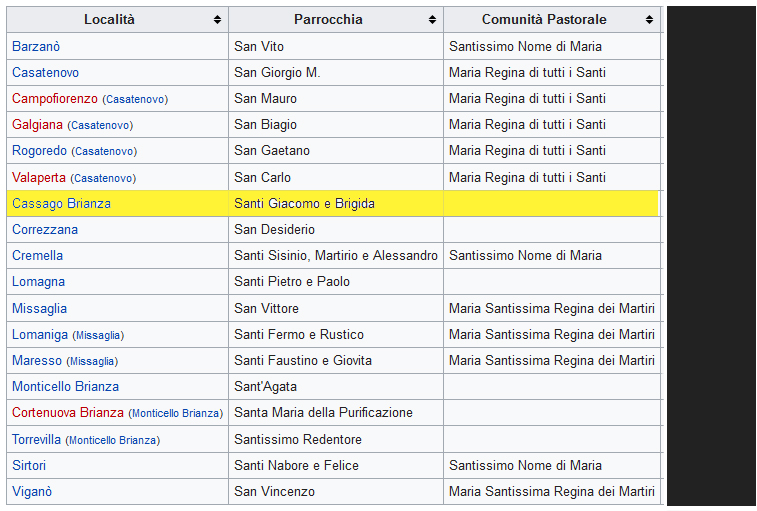
Task: Sort table by Località column arrows
Action: 217,20
